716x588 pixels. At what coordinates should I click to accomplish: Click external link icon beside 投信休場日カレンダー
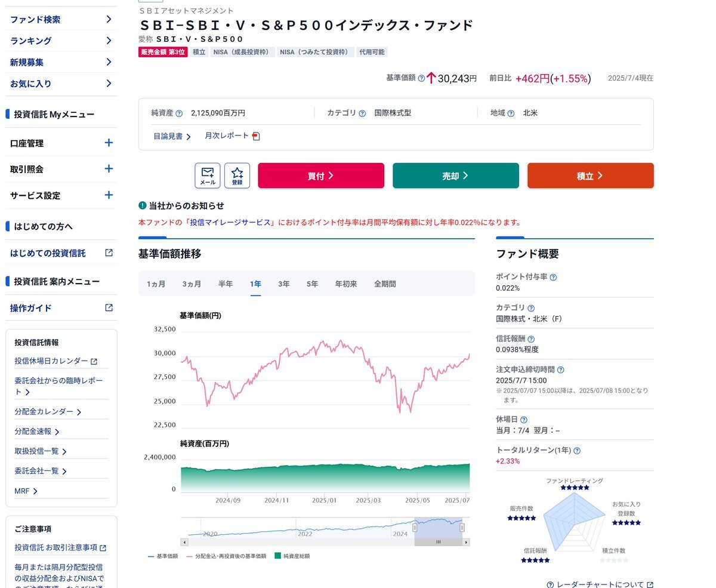point(94,361)
